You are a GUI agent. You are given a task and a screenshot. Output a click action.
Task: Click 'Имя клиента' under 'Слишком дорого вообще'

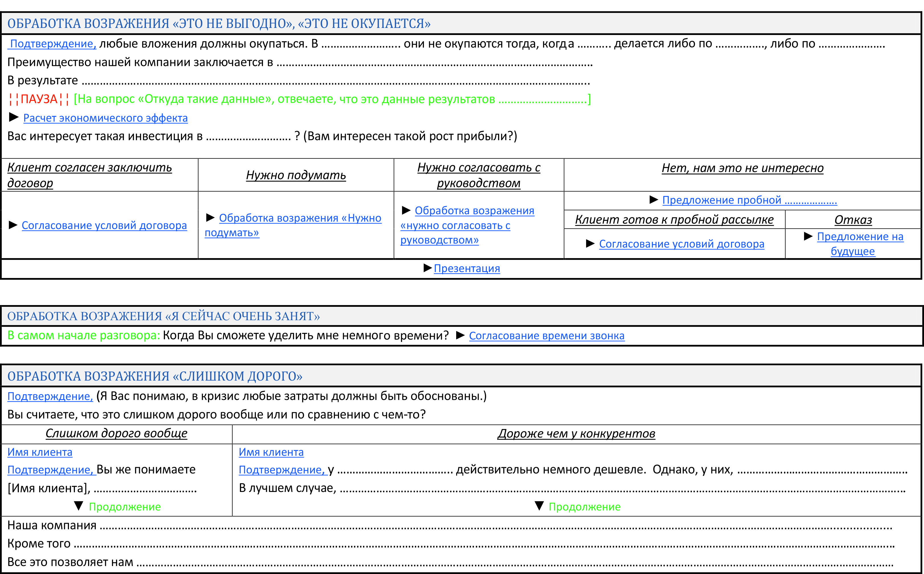(x=40, y=452)
